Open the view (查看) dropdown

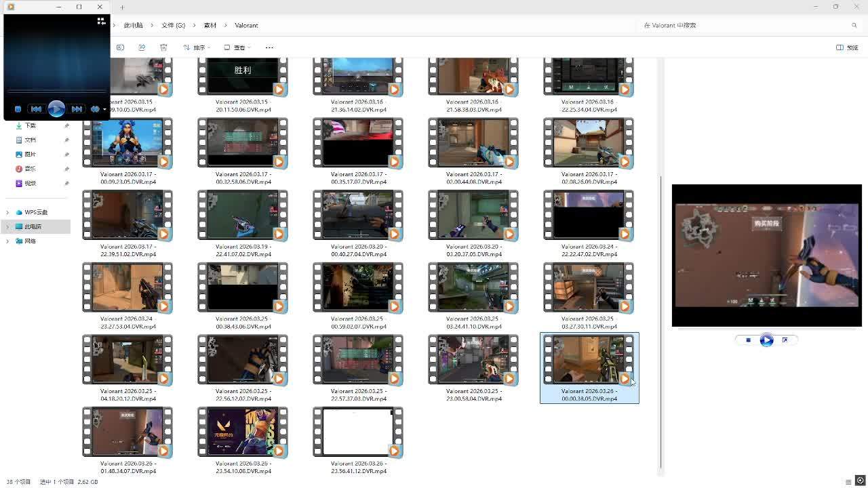pos(237,47)
